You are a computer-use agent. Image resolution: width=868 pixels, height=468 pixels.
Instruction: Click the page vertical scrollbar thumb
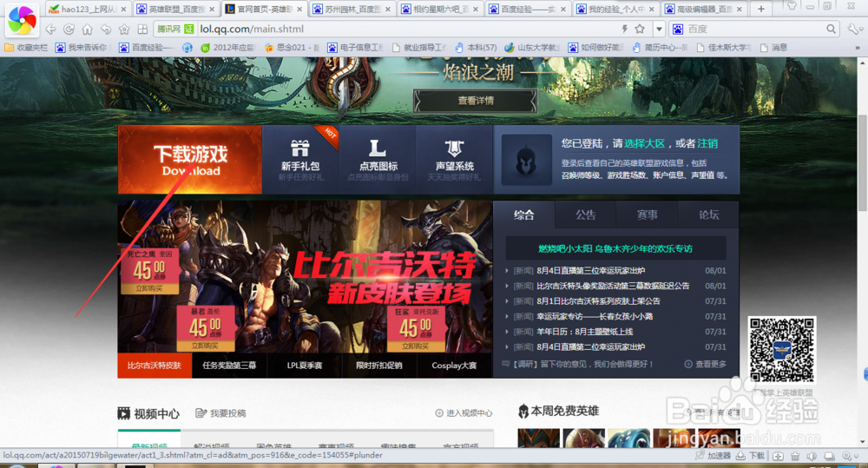point(862,163)
